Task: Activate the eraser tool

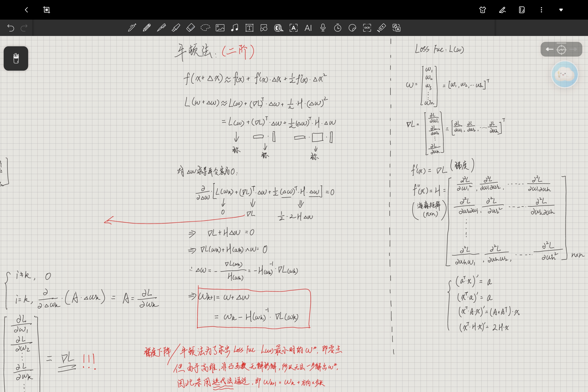Action: tap(190, 28)
